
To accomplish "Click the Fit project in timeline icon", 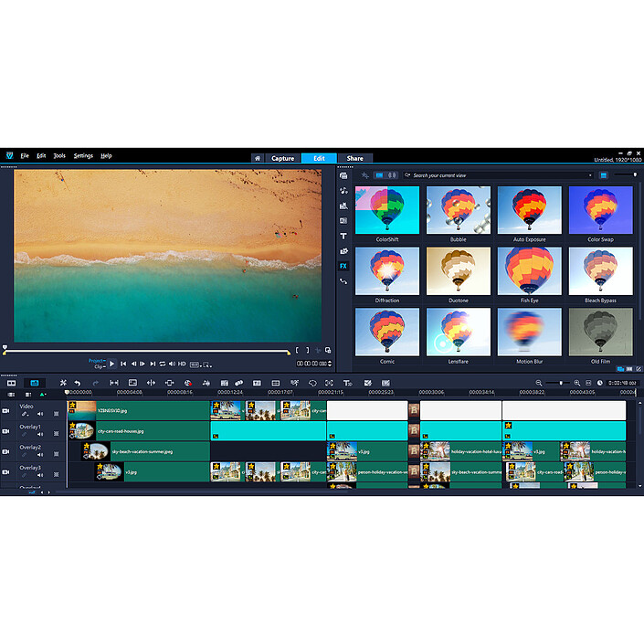I will coord(588,383).
